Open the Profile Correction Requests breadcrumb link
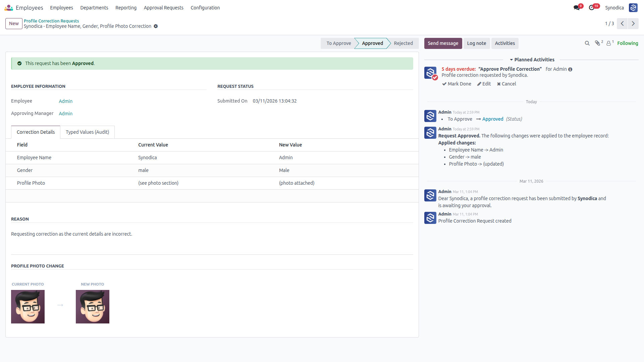Screen dimensions: 644x362 51,21
